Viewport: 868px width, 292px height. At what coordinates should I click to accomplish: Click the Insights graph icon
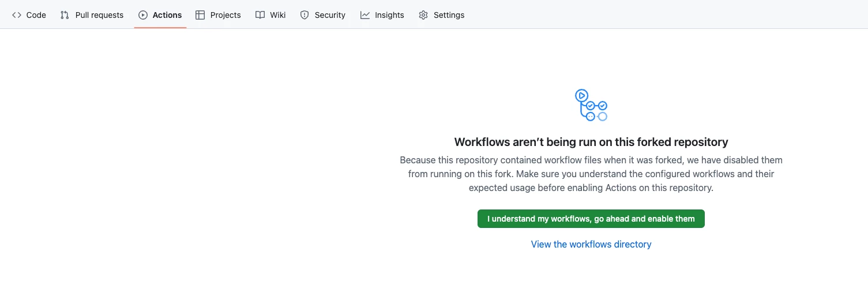point(365,15)
